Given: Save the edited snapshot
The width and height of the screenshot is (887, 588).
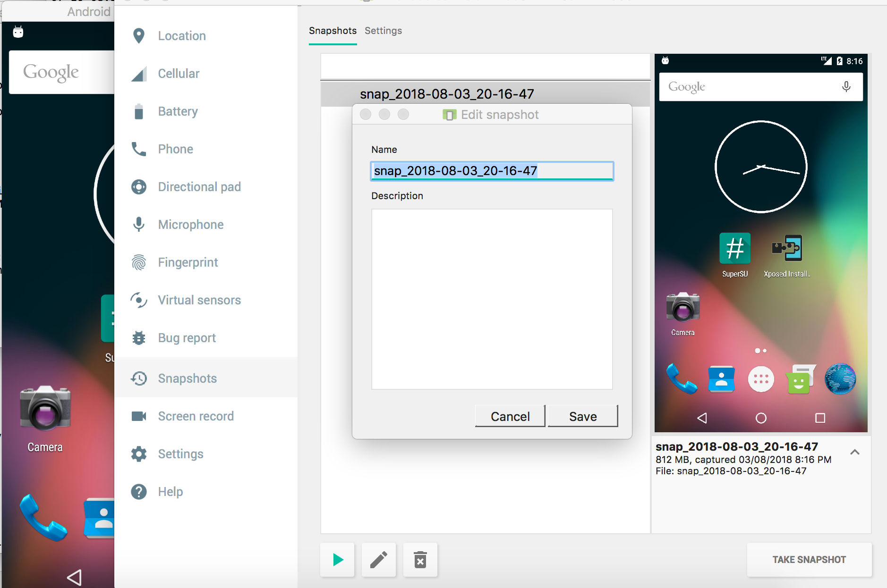Looking at the screenshot, I should [x=582, y=416].
